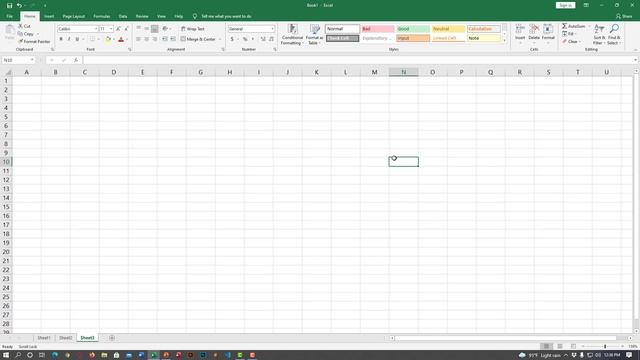
Task: Add a new sheet with plus button
Action: tap(111, 338)
